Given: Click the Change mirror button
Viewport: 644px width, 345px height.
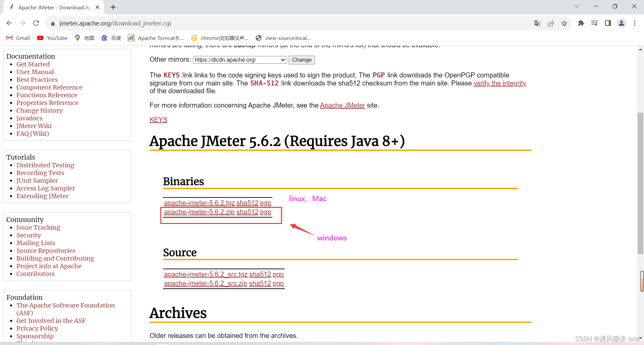Looking at the screenshot, I should tap(302, 60).
